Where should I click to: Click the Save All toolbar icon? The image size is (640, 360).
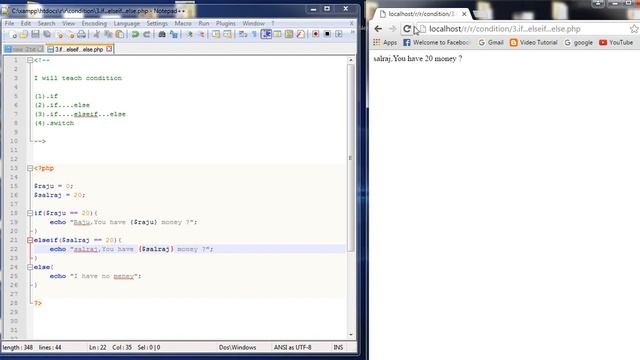(x=47, y=35)
